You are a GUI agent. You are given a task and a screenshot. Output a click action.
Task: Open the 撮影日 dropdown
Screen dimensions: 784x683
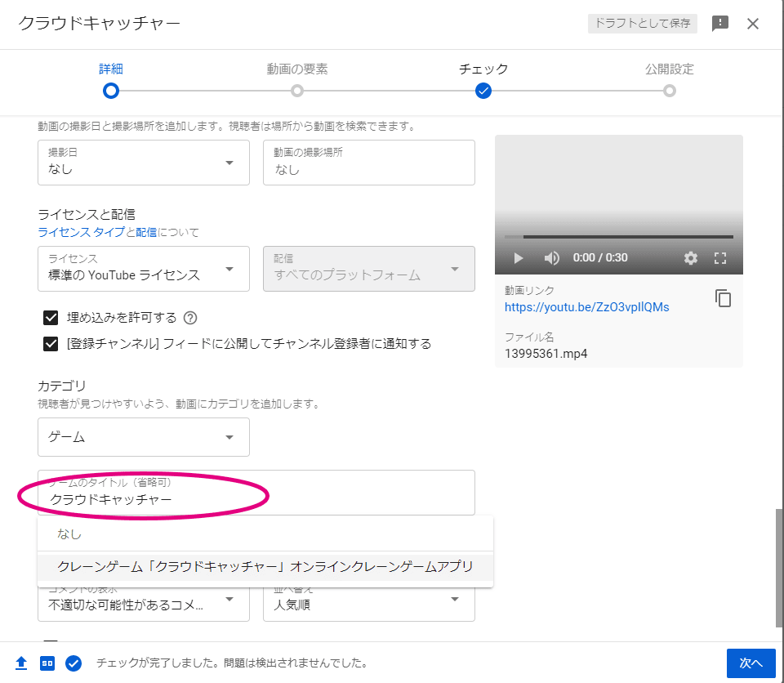[144, 163]
